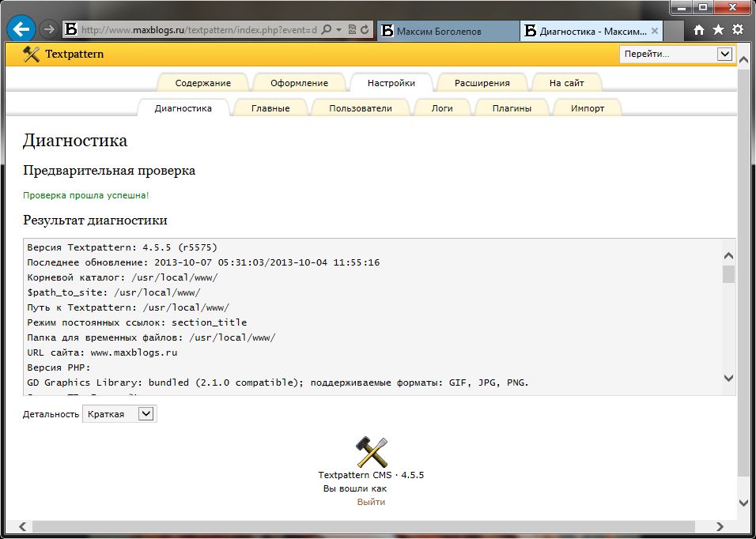The height and width of the screenshot is (539, 756).
Task: Click the URL сайта: www.maxblogs.ru line
Action: pyautogui.click(x=102, y=352)
